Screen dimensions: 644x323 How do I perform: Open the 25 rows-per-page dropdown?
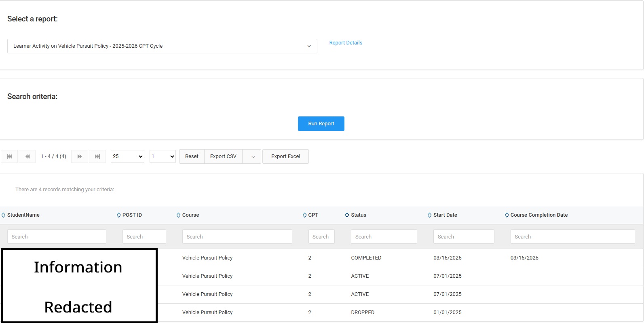127,156
